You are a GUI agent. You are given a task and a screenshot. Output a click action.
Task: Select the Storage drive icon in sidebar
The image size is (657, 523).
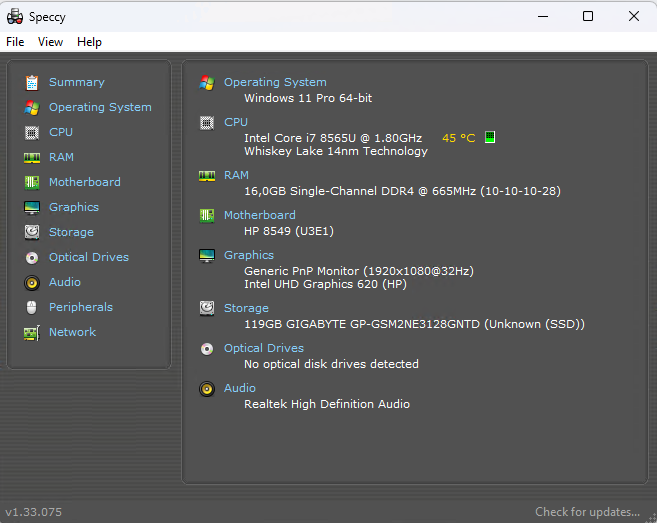pos(32,232)
